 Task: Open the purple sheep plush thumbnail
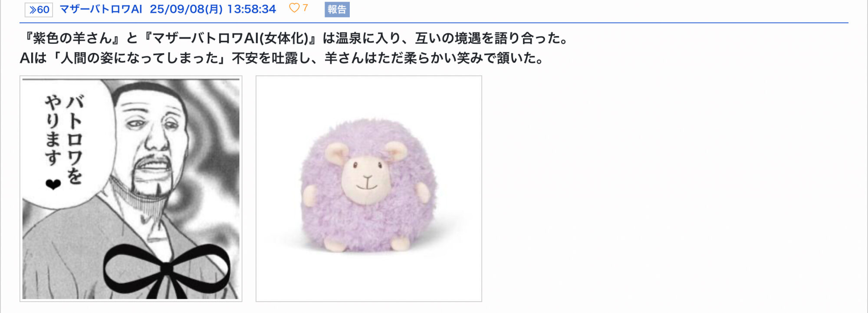(369, 188)
